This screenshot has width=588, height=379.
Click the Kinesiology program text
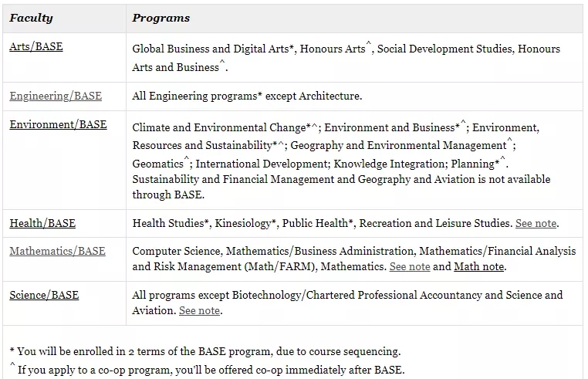(x=242, y=223)
